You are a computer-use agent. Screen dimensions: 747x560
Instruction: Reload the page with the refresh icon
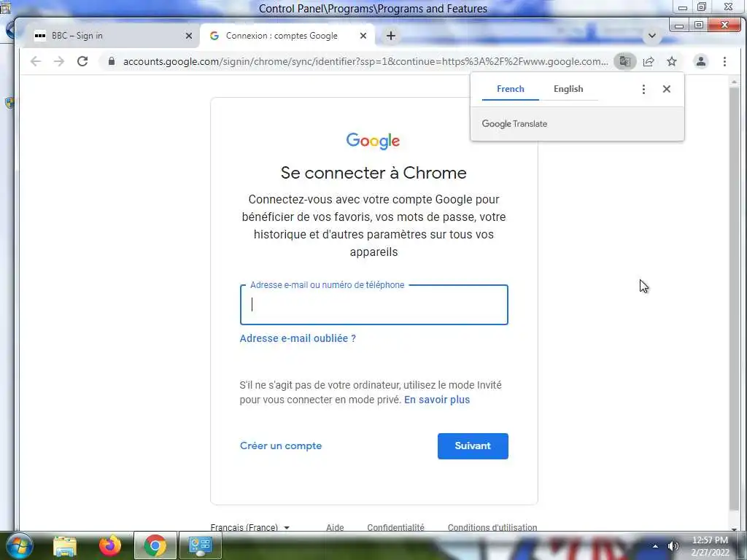point(82,61)
